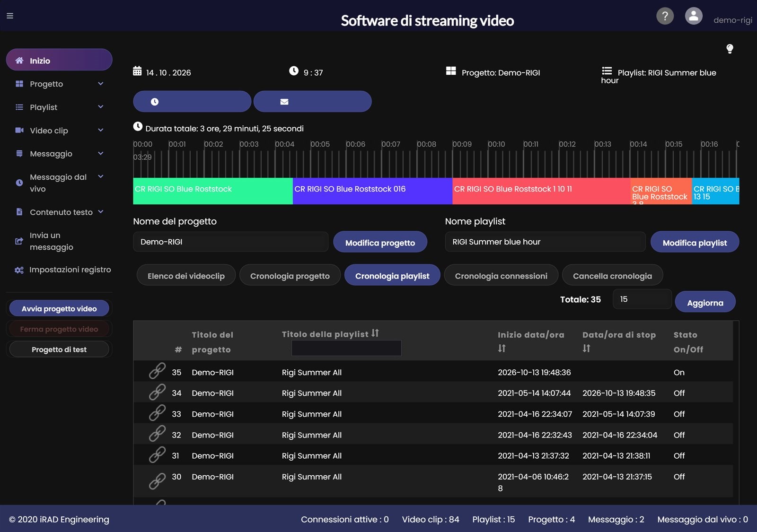The height and width of the screenshot is (532, 757).
Task: Expand the Messaggio sidebar menu
Action: [x=59, y=154]
